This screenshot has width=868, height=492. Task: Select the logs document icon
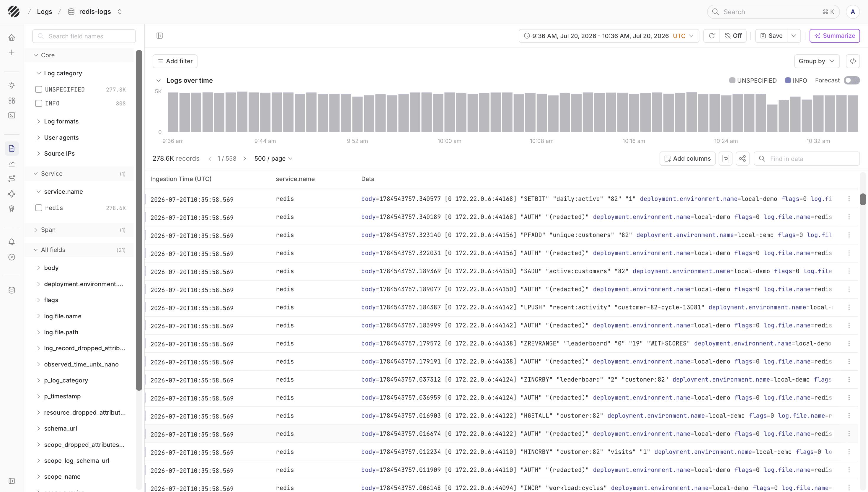tap(12, 149)
